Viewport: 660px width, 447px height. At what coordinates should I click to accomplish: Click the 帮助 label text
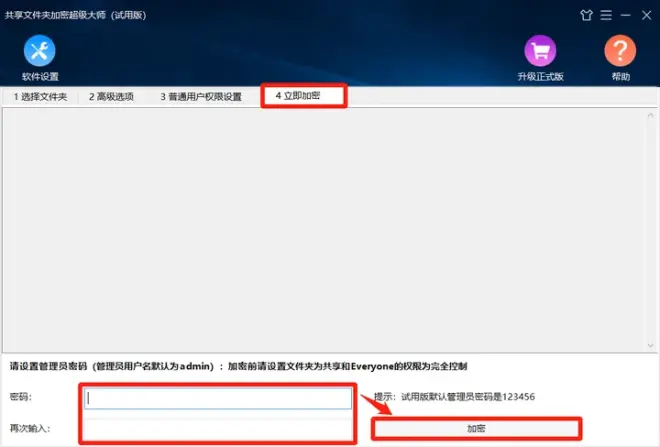(621, 77)
